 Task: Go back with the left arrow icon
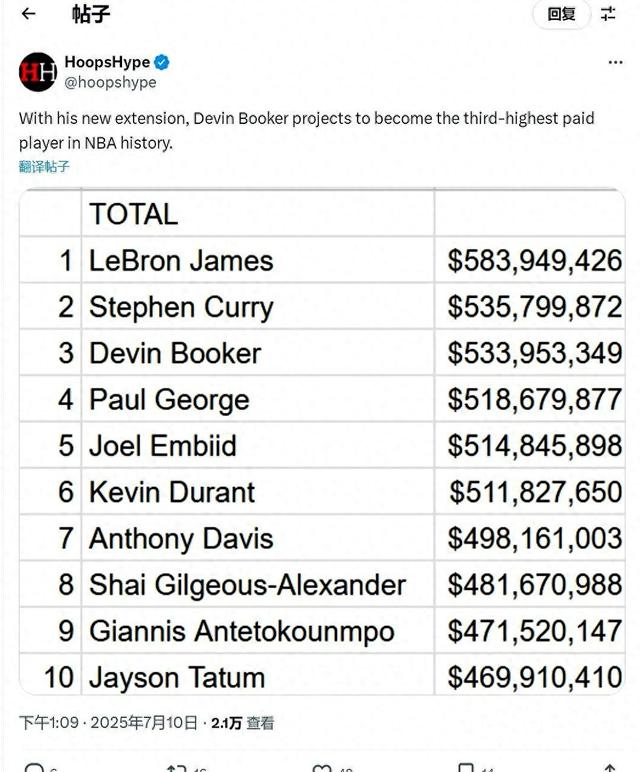(29, 14)
